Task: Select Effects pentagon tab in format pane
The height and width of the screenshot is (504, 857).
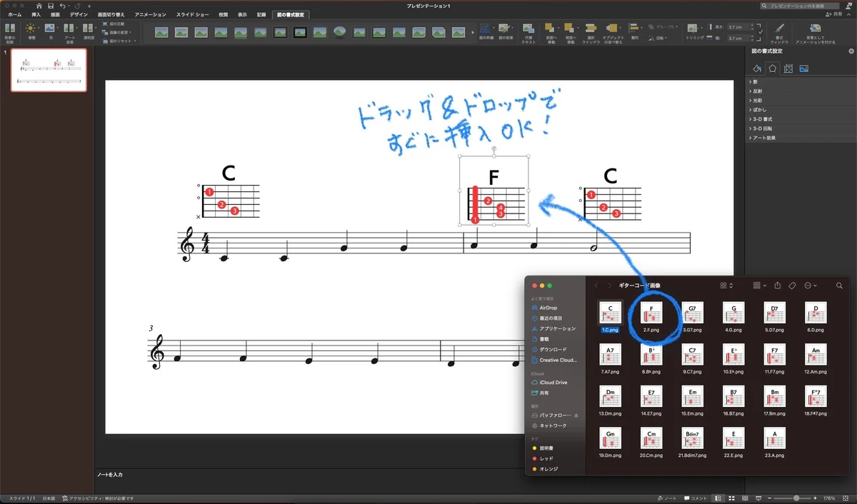Action: point(773,69)
